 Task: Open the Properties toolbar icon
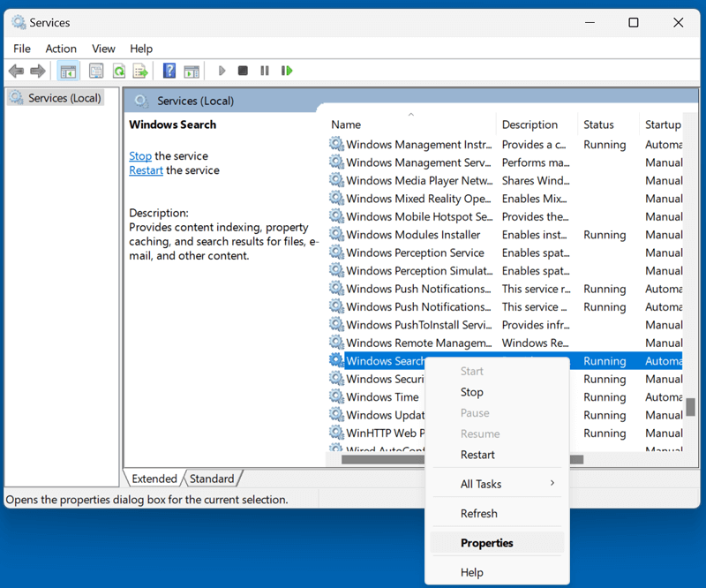pyautogui.click(x=96, y=71)
